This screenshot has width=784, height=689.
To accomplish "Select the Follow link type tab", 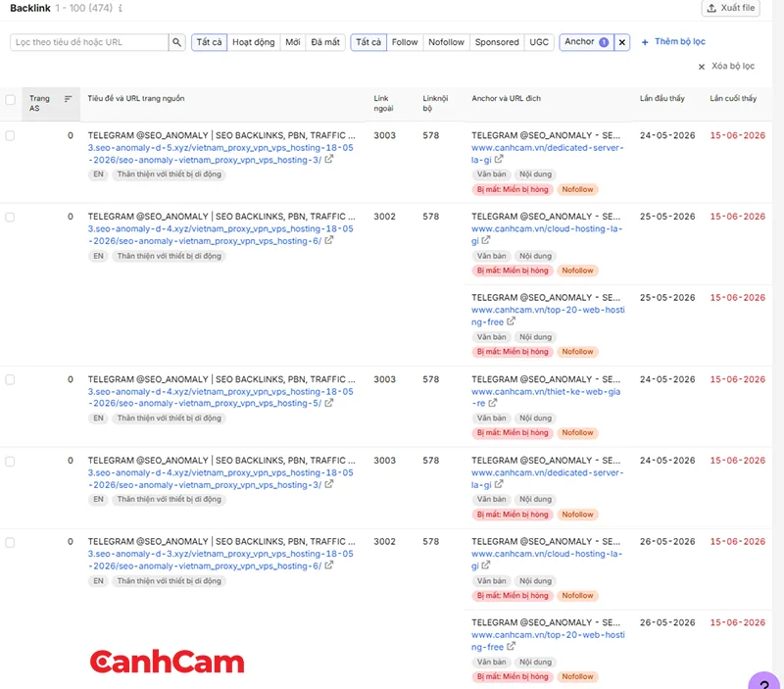I will pyautogui.click(x=405, y=42).
